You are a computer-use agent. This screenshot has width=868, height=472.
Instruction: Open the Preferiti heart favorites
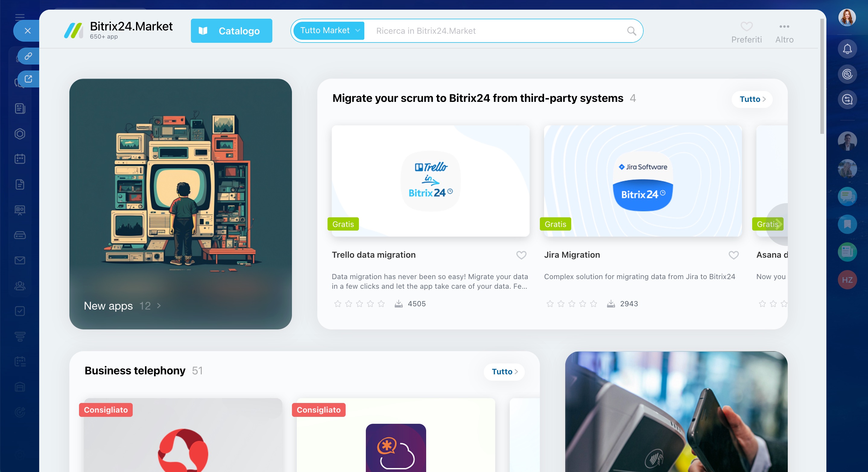click(746, 33)
